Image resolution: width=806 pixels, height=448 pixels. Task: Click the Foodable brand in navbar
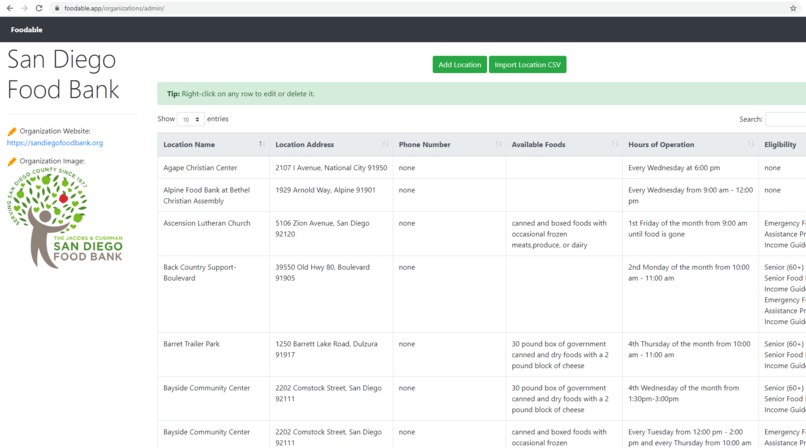tap(27, 30)
